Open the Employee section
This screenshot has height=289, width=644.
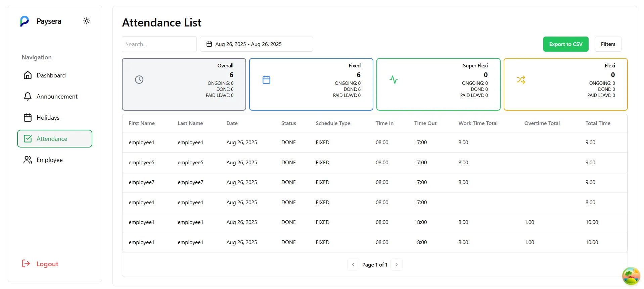pyautogui.click(x=55, y=160)
